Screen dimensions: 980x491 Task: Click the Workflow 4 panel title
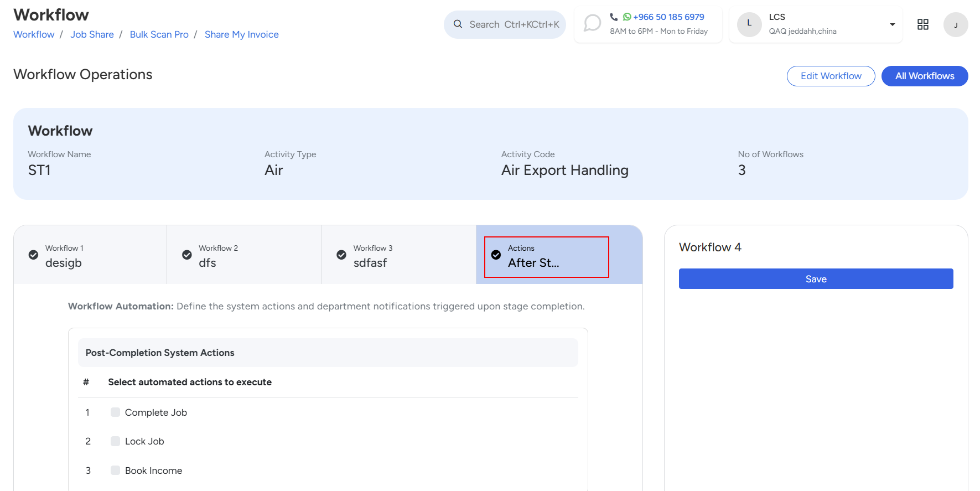(x=710, y=247)
